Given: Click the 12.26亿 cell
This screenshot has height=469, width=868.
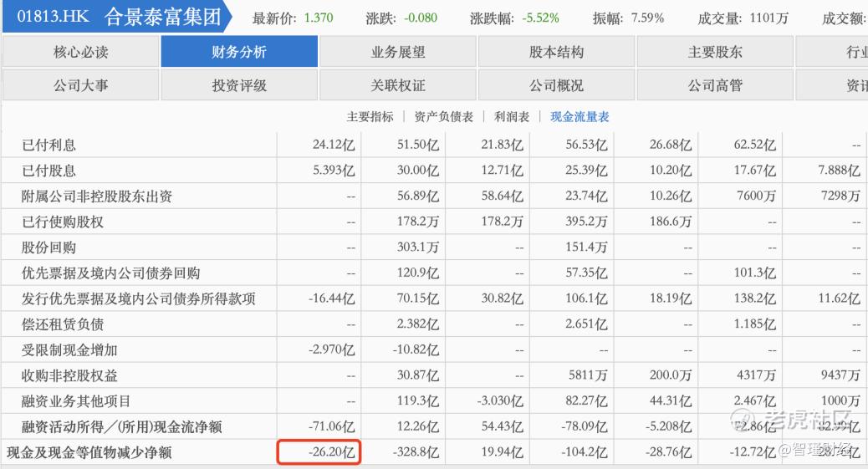Looking at the screenshot, I should tap(418, 426).
